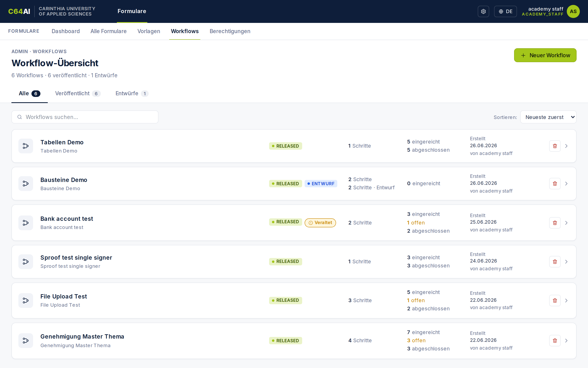Viewport: 588px width, 368px height.
Task: Click the AS user avatar
Action: point(573,11)
